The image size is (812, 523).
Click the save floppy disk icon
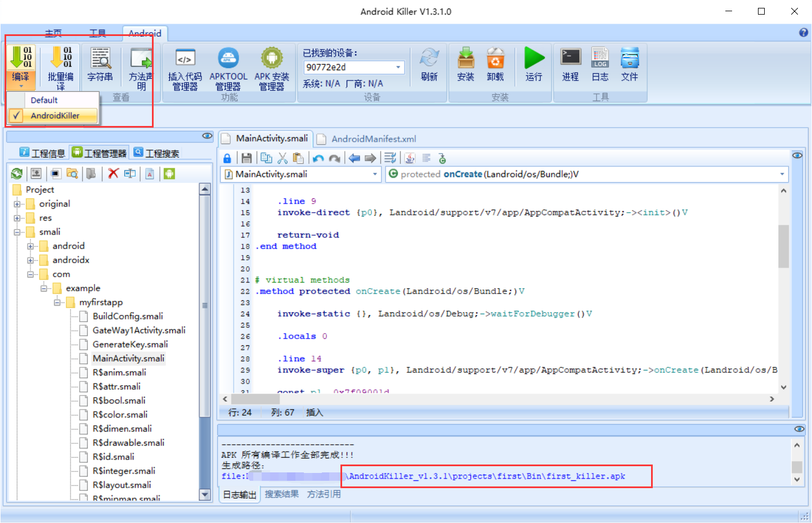pyautogui.click(x=246, y=159)
